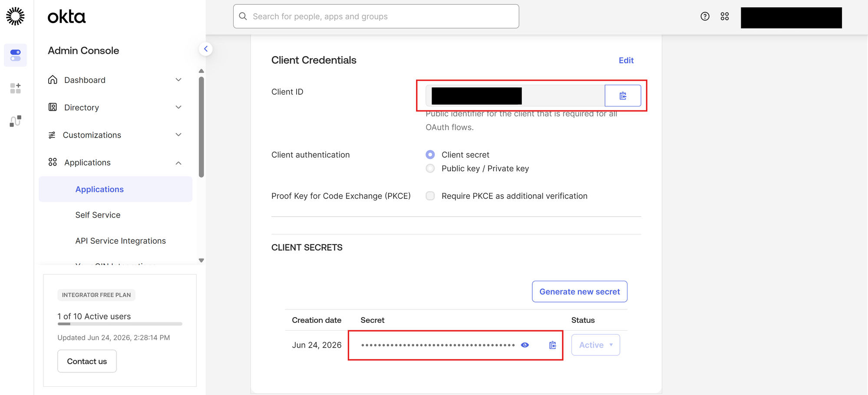Screen dimensions: 868x395
Task: Click the Okta sunburst logo icon
Action: pos(15,16)
